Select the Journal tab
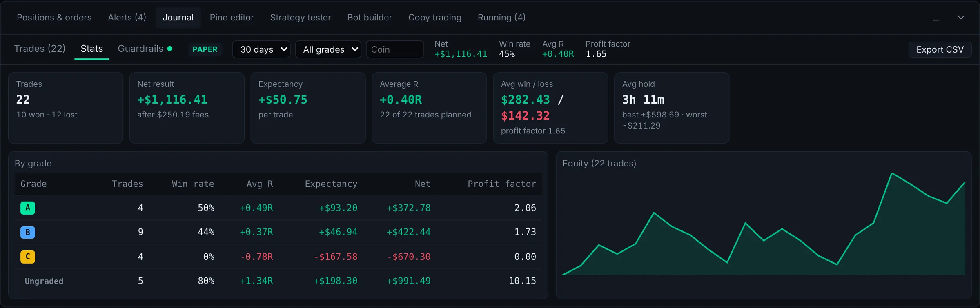This screenshot has height=308, width=980. [x=178, y=18]
